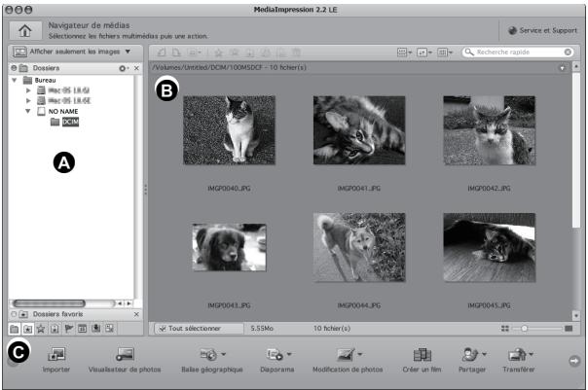Screen dimensions: 588x390
Task: Click the star rating toolbar icon
Action: [218, 53]
